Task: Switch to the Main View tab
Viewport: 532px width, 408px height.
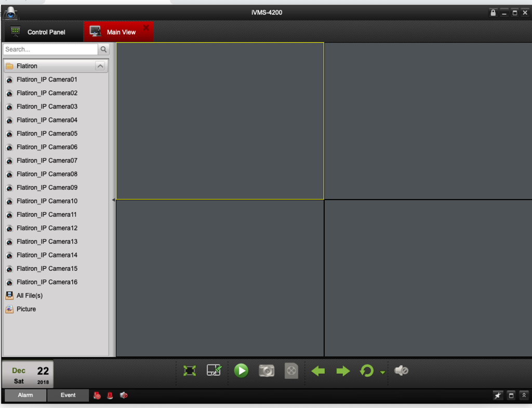Action: [118, 32]
